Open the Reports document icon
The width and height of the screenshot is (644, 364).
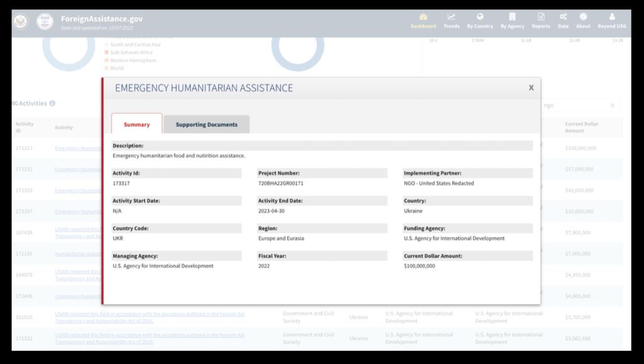[541, 17]
